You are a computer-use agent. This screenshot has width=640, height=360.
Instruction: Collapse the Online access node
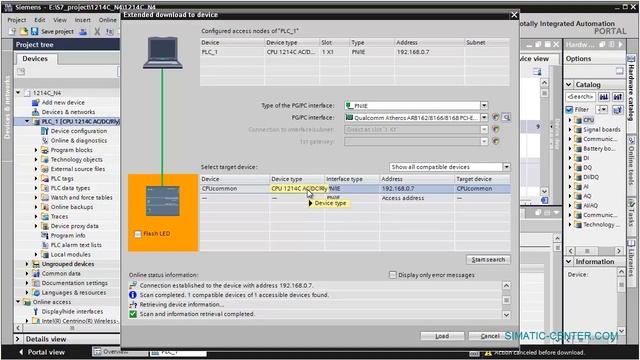click(x=18, y=302)
